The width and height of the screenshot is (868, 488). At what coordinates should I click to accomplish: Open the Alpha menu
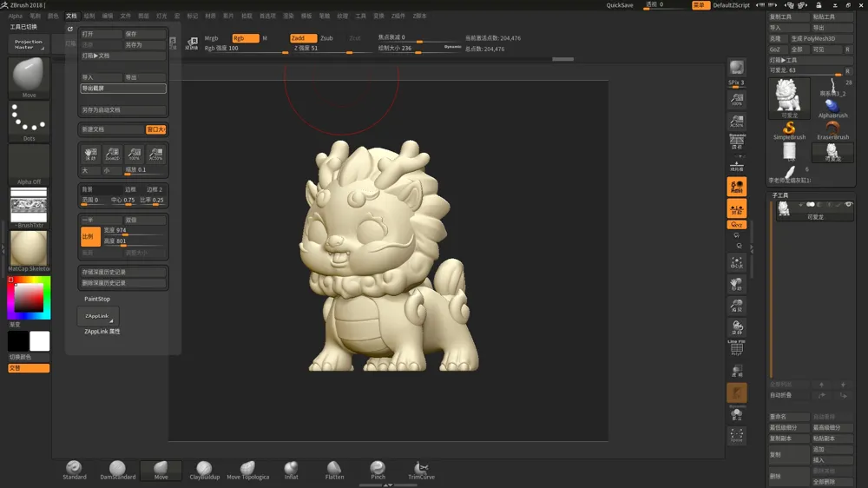tap(16, 16)
